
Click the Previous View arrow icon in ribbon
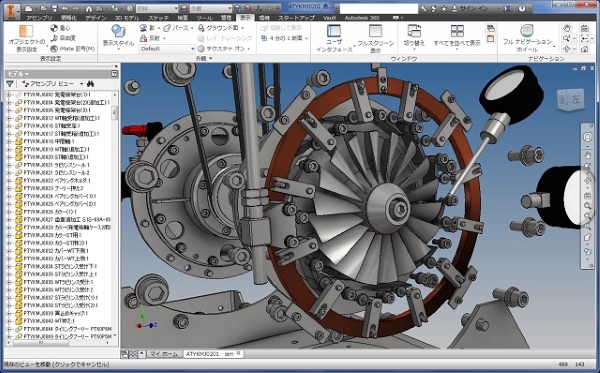pos(584,38)
